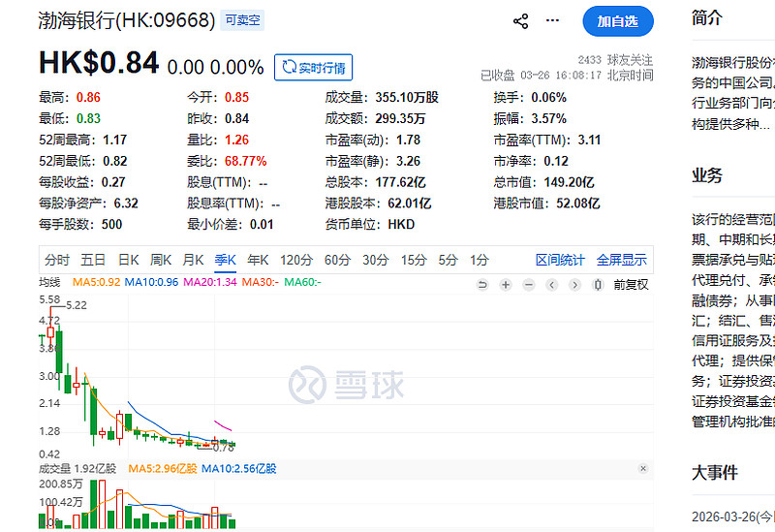Screen dimensions: 775x532
Task: Click the 2433 球友关注 follower count
Action: pos(615,60)
